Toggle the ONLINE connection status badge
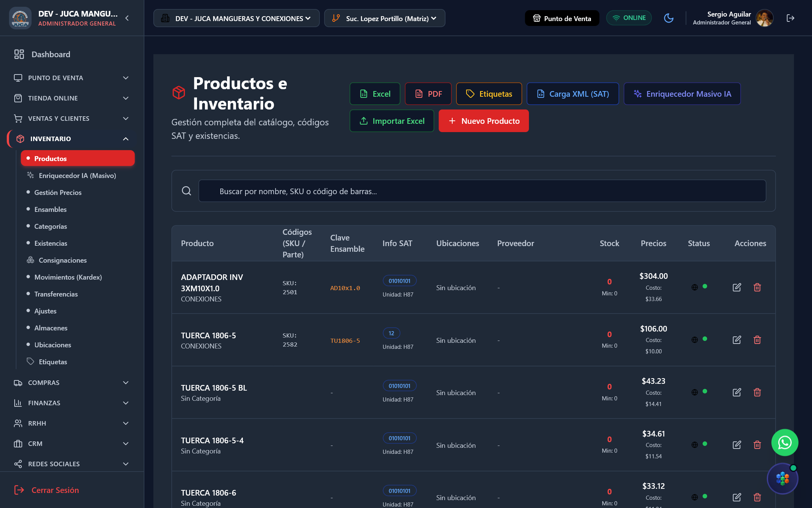Image resolution: width=812 pixels, height=508 pixels. pos(629,18)
